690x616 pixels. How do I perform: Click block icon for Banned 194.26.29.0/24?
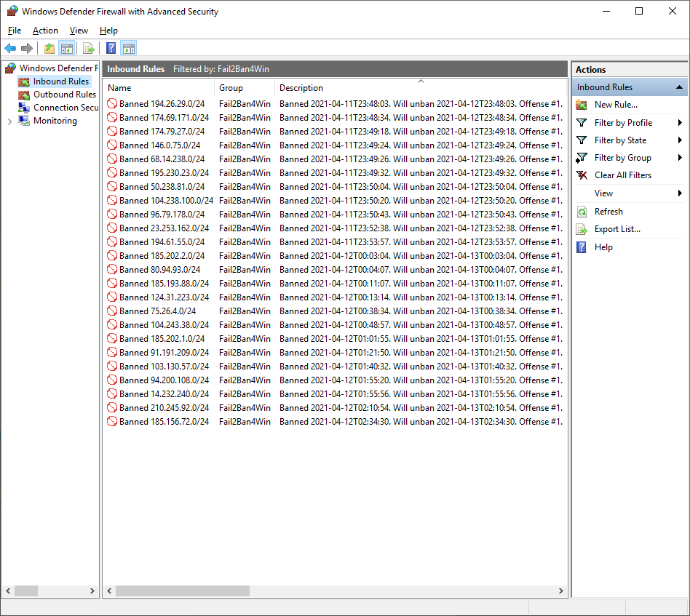point(112,104)
